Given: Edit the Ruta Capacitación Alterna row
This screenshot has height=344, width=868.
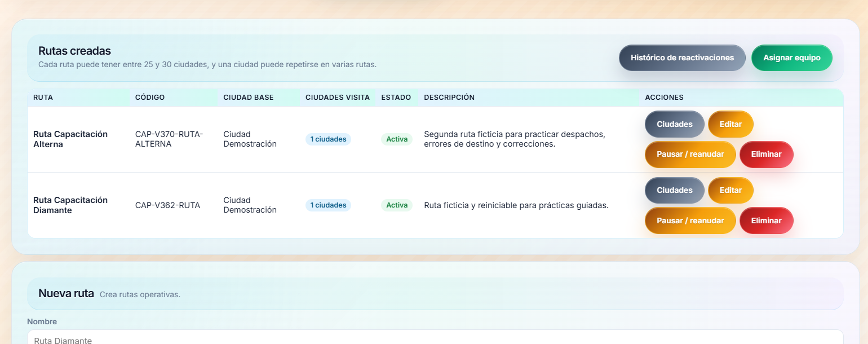Looking at the screenshot, I should click(x=730, y=124).
